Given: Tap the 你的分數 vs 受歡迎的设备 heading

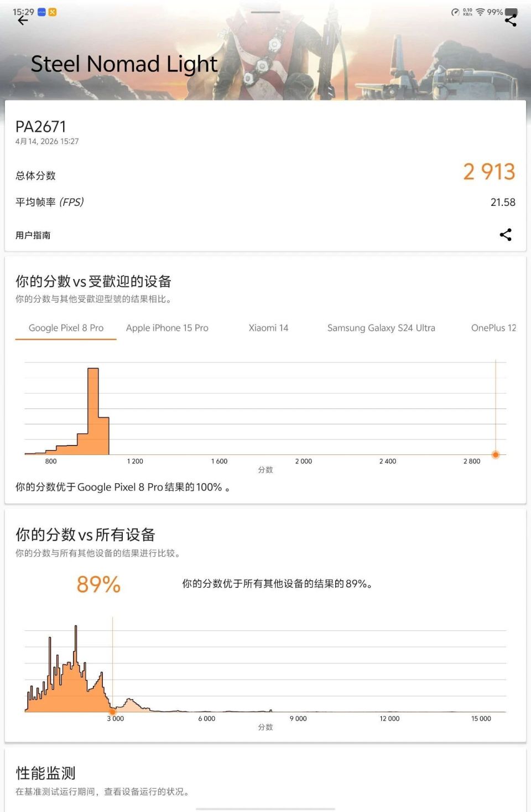Looking at the screenshot, I should pos(93,281).
